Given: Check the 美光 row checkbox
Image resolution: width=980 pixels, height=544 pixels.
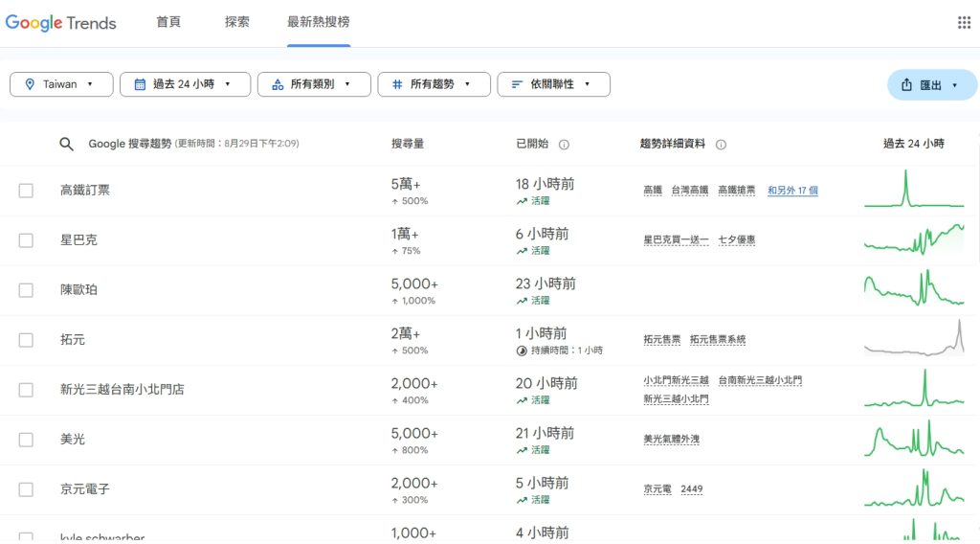Looking at the screenshot, I should 26,440.
